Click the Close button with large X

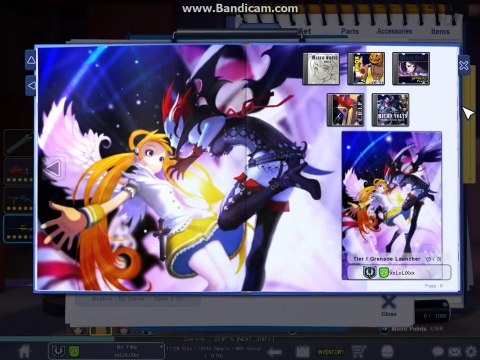pyautogui.click(x=389, y=306)
